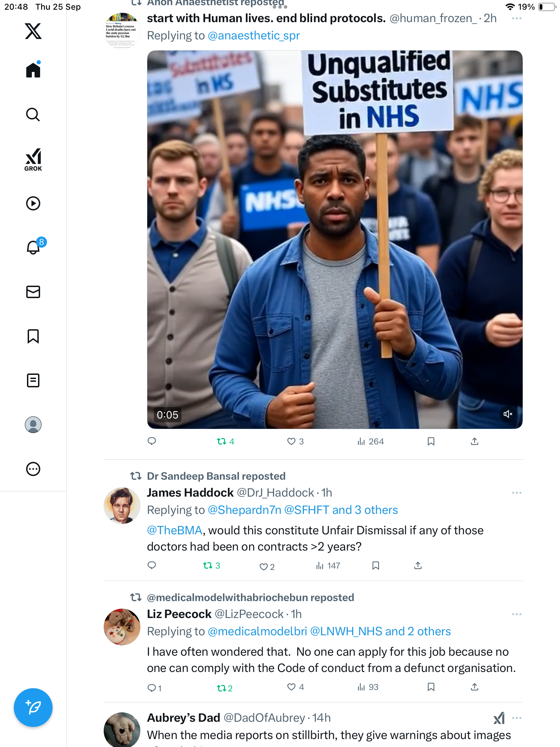Viewport: 560px width, 747px height.
Task: Open the @TheBMA mention link
Action: (175, 530)
